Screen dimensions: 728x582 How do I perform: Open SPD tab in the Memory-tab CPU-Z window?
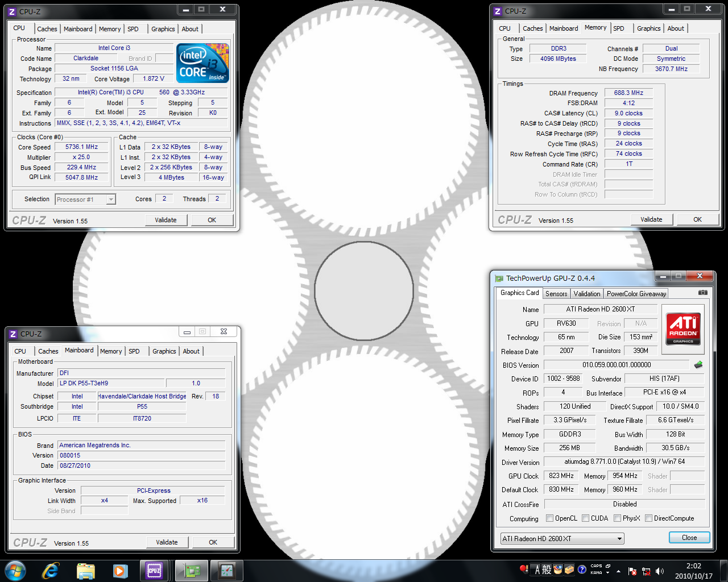pos(619,28)
